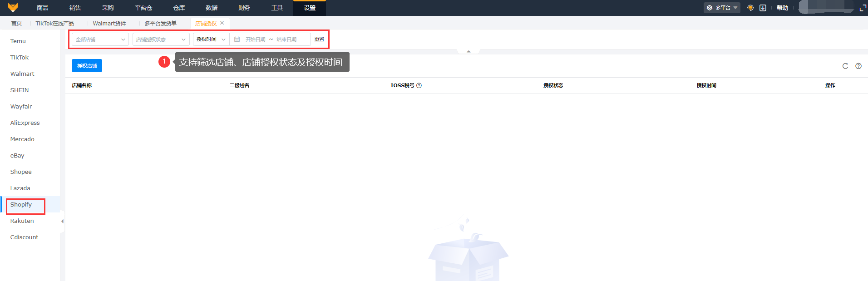Close the 店铺授权 tab
Screen dimensions: 868x281
coord(222,23)
